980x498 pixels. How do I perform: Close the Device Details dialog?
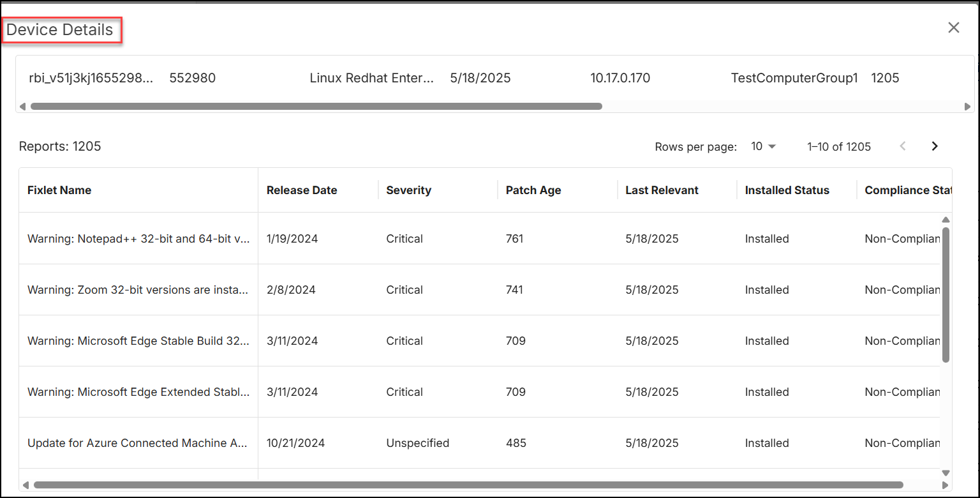[953, 27]
